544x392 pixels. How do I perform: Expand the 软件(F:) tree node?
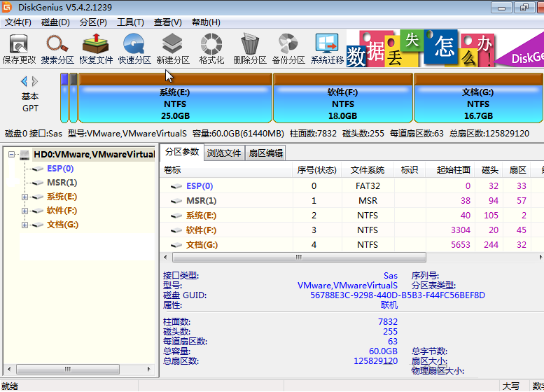tap(25, 211)
